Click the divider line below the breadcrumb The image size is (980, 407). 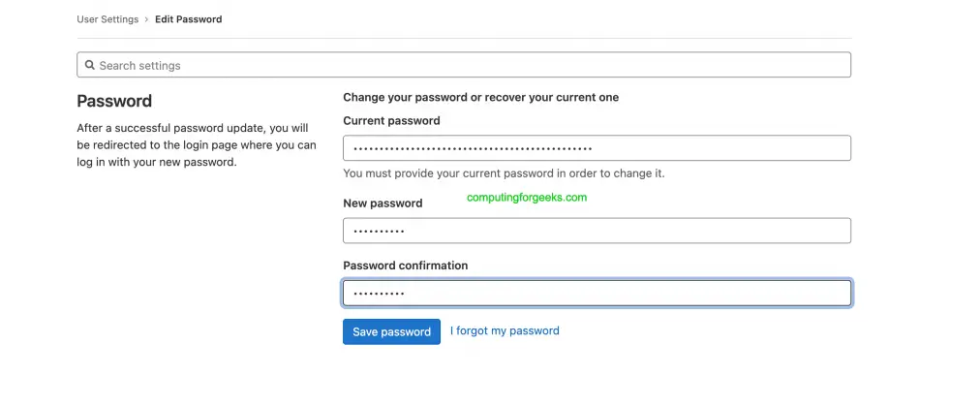tap(463, 38)
